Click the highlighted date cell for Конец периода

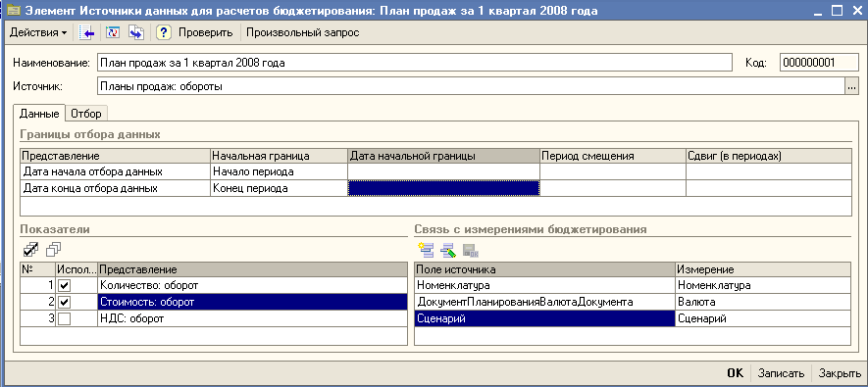click(444, 188)
